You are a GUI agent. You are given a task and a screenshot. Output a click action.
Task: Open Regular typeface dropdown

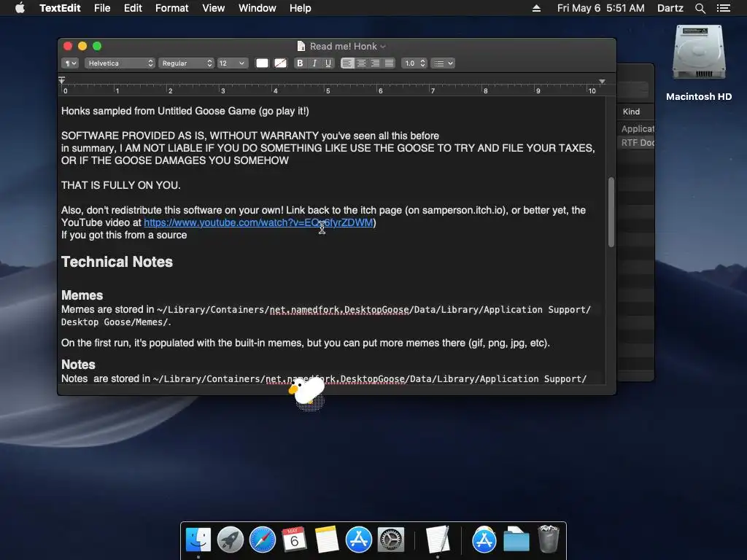coord(186,63)
